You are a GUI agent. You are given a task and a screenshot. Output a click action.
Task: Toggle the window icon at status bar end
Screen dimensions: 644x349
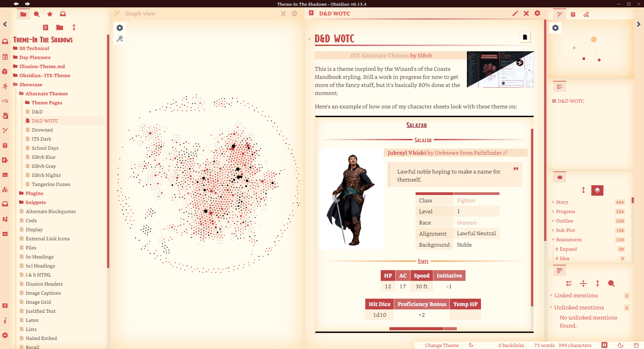[x=636, y=345]
